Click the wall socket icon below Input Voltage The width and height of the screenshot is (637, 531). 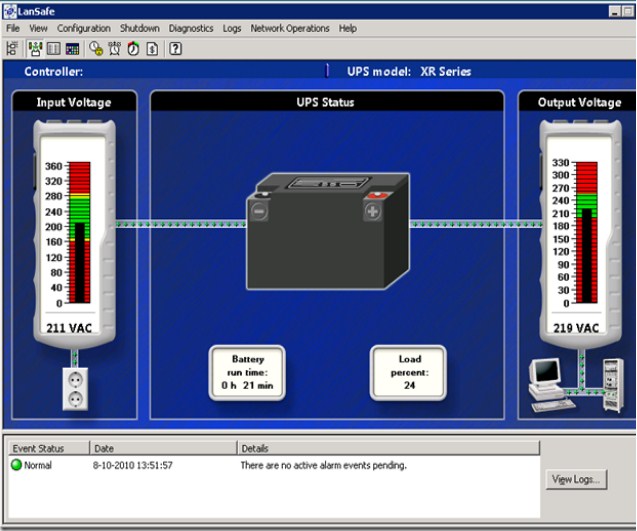tap(77, 387)
